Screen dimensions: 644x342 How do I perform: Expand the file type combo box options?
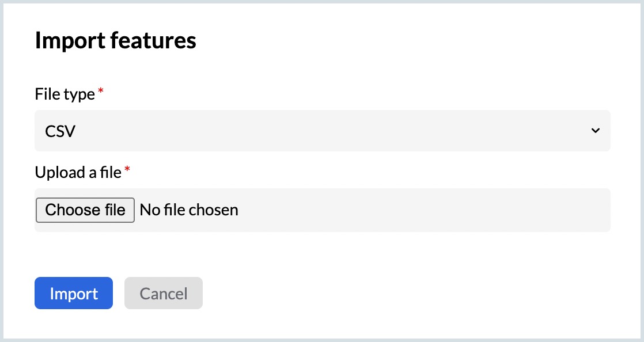[322, 131]
